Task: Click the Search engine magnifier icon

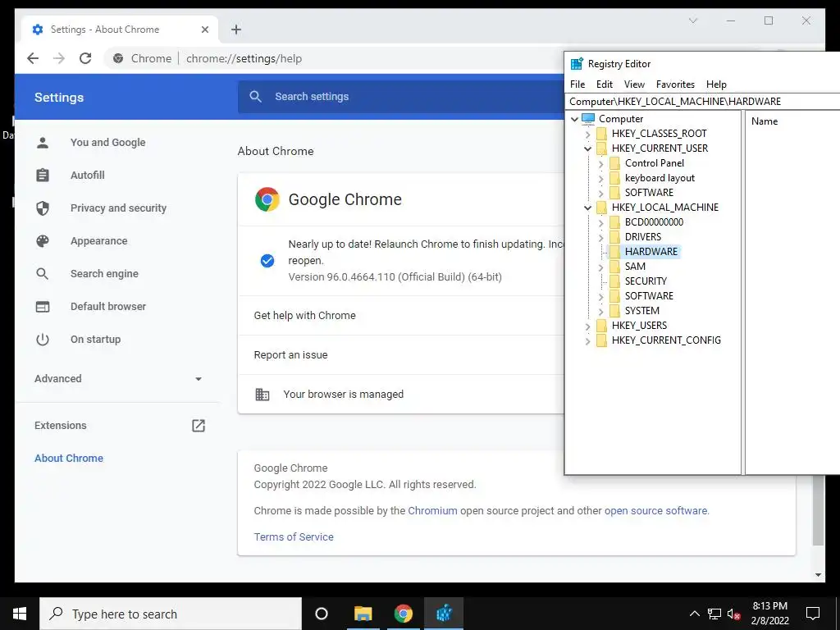Action: (x=43, y=274)
